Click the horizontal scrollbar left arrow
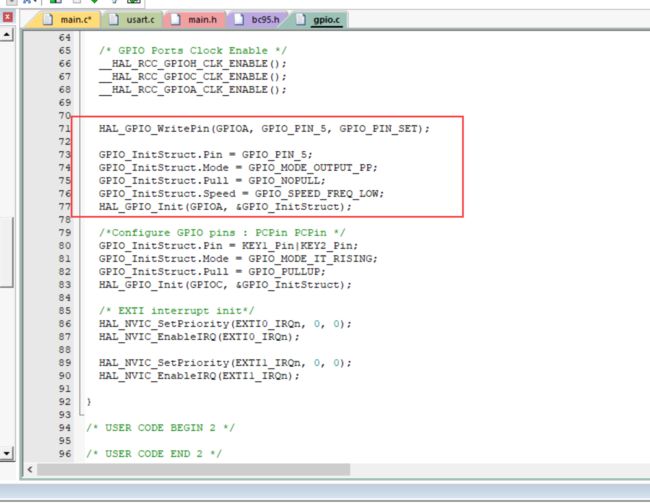The width and height of the screenshot is (650, 503). (x=29, y=469)
